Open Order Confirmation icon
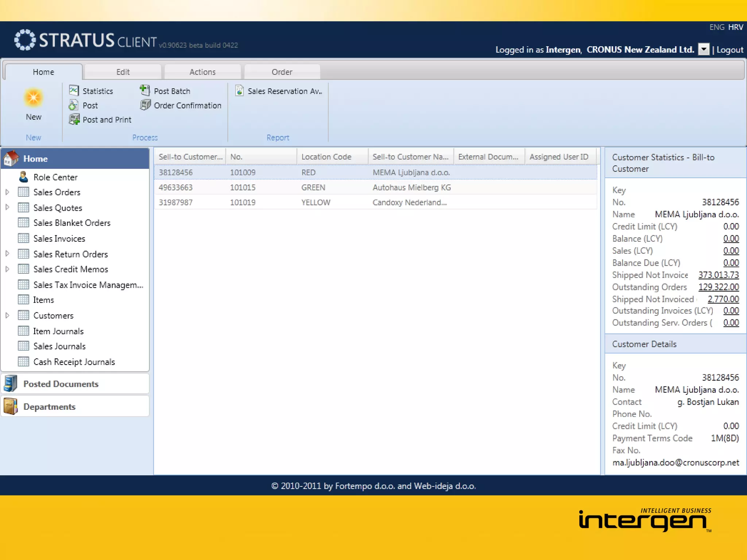 145,105
